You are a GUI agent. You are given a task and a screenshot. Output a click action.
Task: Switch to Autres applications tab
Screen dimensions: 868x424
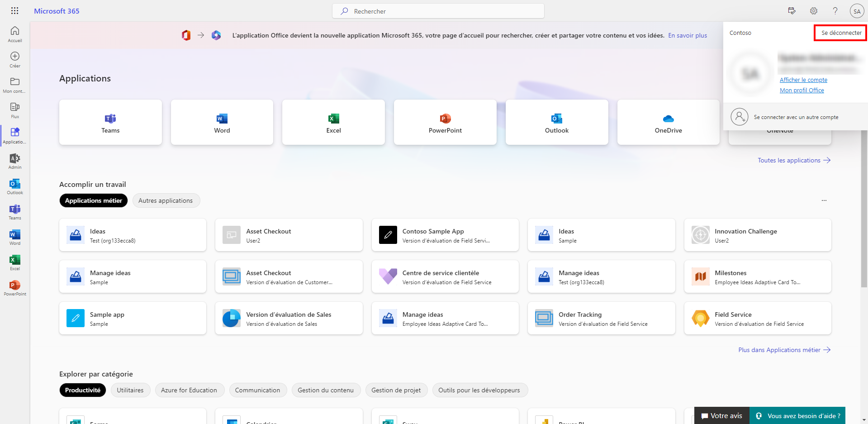(x=166, y=200)
